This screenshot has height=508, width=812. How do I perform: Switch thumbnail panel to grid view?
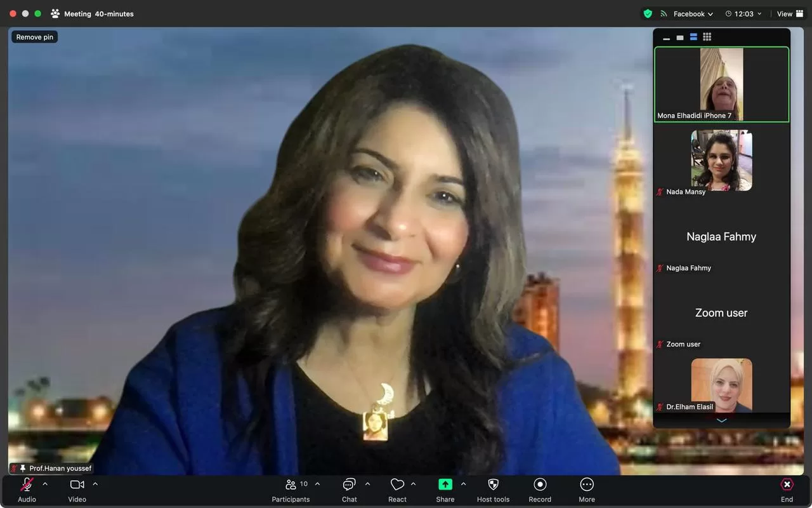707,37
